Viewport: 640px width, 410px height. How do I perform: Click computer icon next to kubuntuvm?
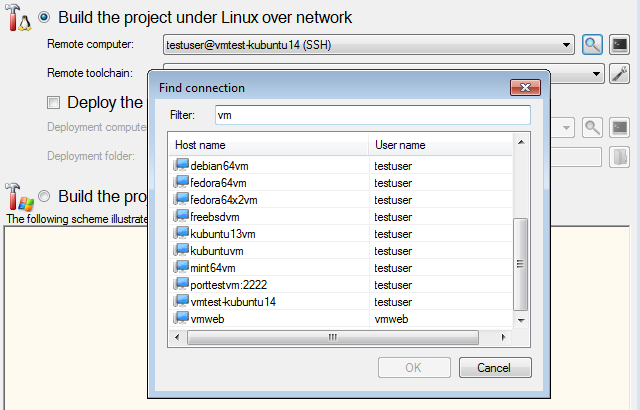pos(181,250)
